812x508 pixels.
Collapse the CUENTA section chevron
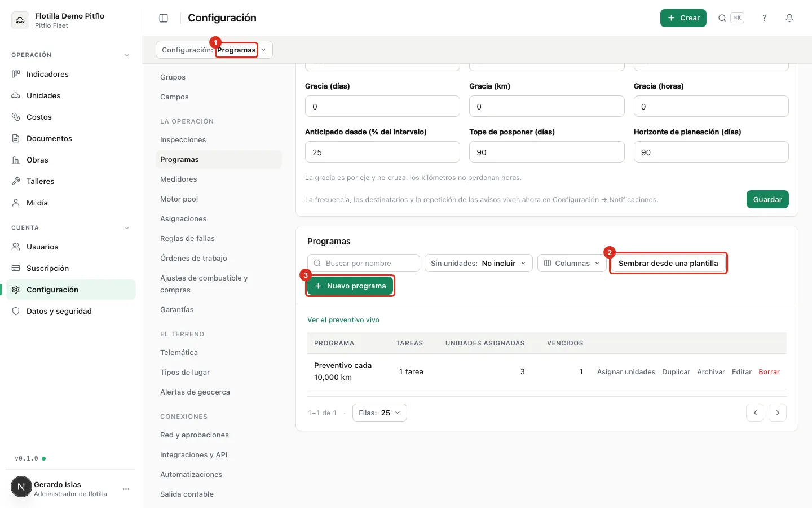click(127, 228)
